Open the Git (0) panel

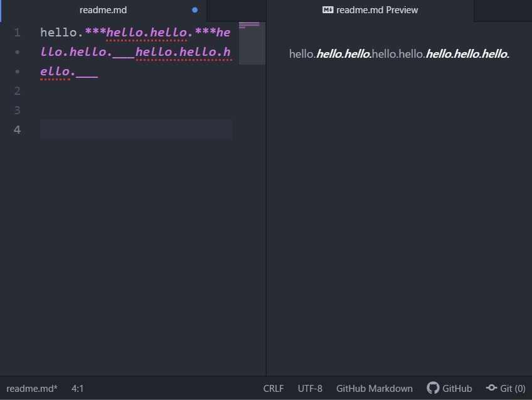pyautogui.click(x=513, y=389)
